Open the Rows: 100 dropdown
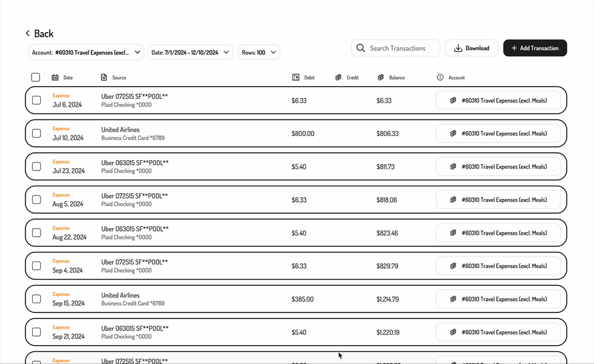 (x=258, y=52)
